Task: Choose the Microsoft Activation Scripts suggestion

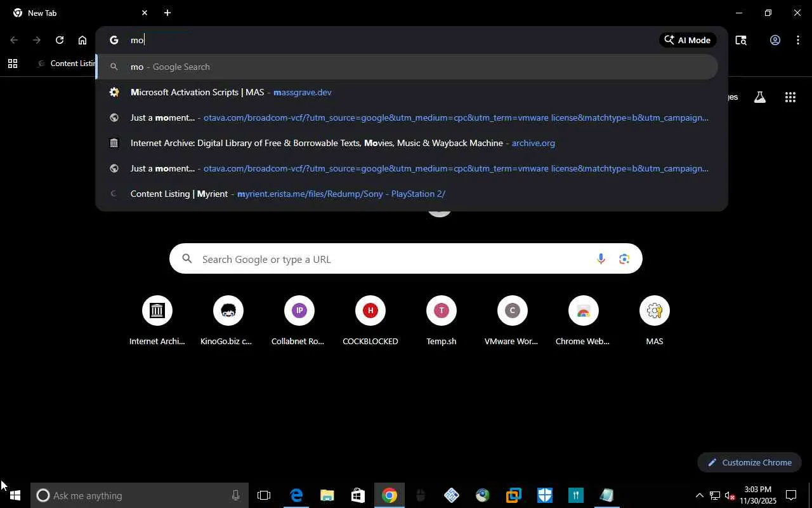Action: point(407,92)
